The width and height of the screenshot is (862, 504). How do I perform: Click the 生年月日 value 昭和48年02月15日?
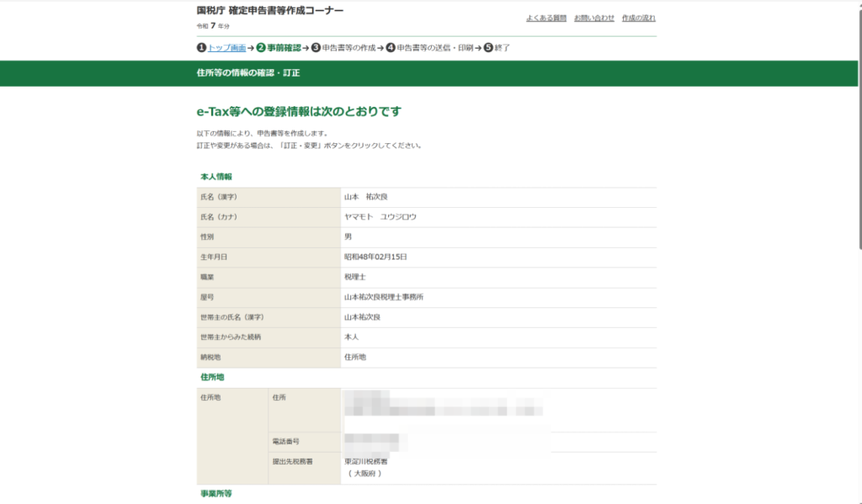coord(375,257)
